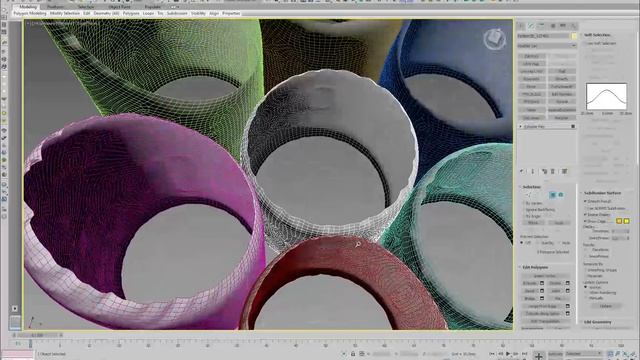Open Polygon Modeling ribbon panel dropdown
The height and width of the screenshot is (360, 640).
click(x=30, y=13)
